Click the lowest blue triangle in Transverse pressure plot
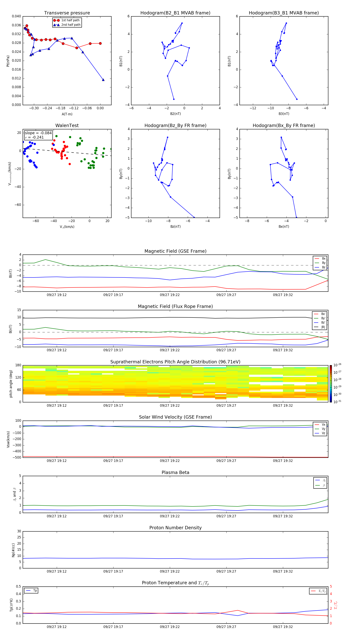This screenshot has height=644, width=351. 103,80
